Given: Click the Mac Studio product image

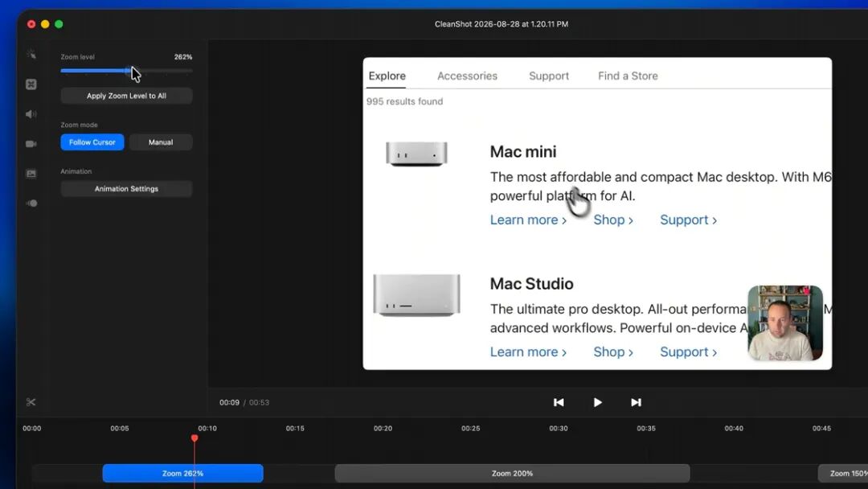Looking at the screenshot, I should coord(416,294).
